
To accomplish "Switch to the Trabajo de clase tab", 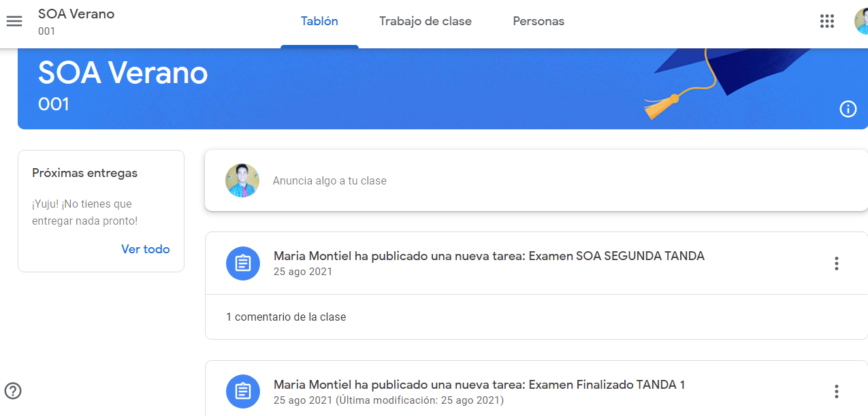I will click(425, 21).
